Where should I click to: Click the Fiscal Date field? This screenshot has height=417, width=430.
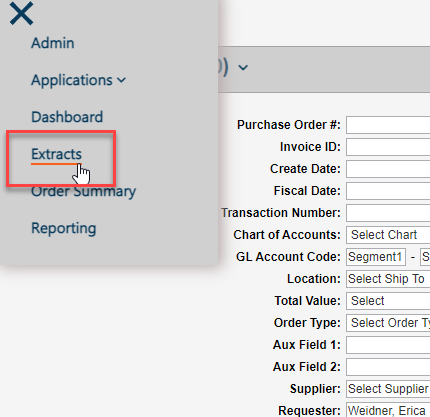tap(388, 191)
